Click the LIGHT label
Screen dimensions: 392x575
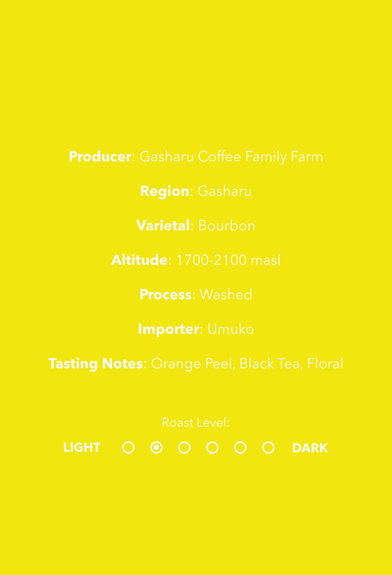[82, 448]
